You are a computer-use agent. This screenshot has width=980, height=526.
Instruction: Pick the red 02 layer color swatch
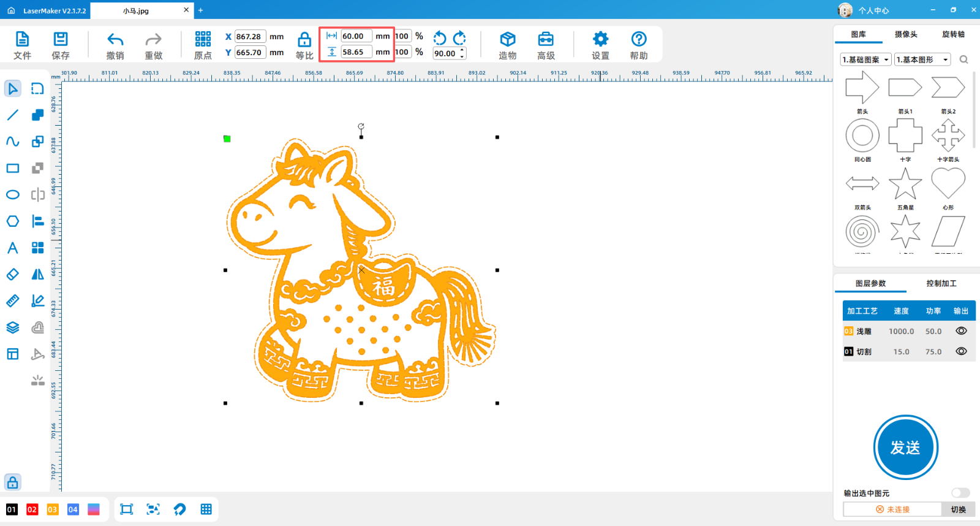tap(32, 509)
